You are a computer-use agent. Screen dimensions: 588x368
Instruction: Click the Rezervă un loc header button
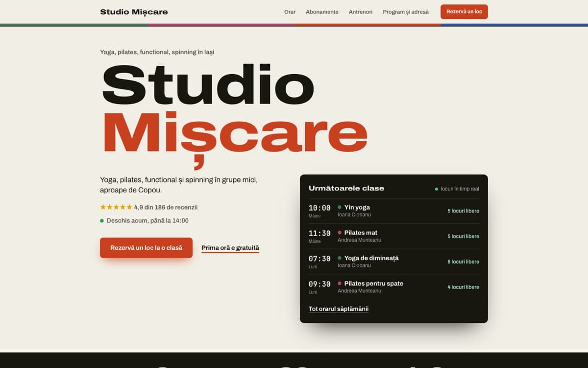pos(464,12)
